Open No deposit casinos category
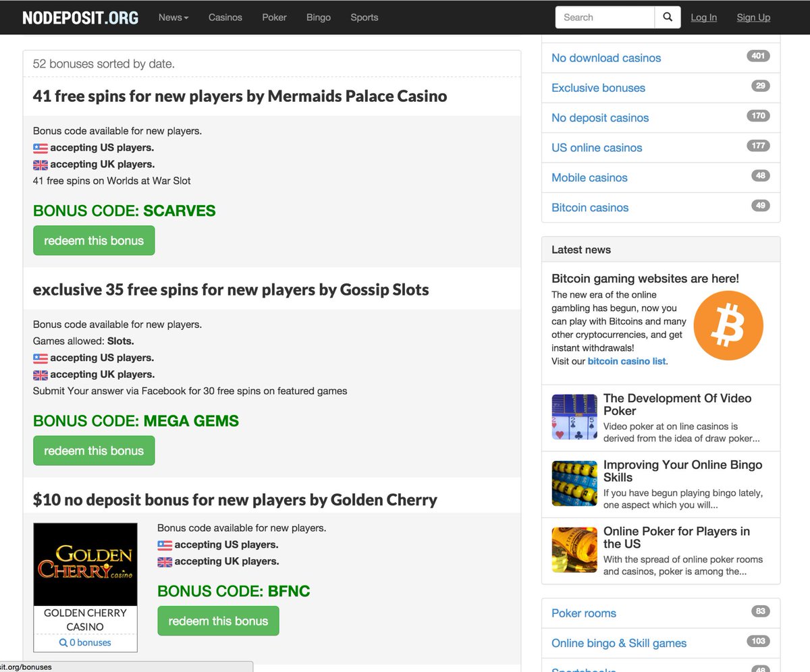 (600, 118)
